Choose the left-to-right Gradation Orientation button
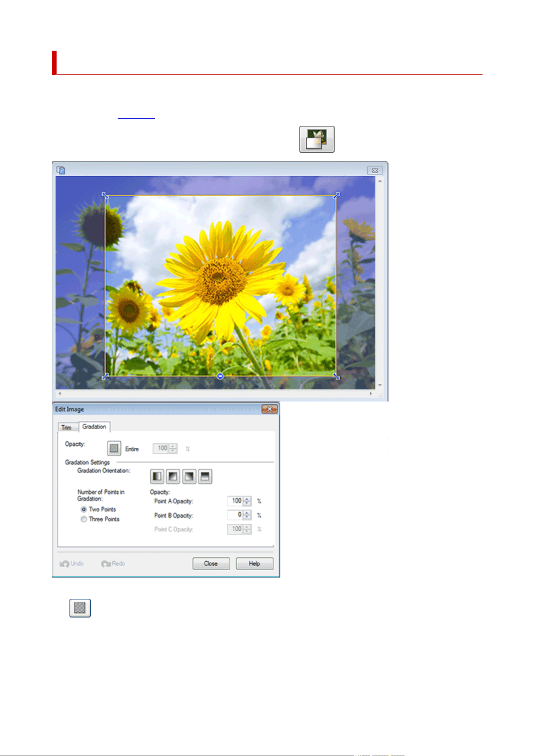 coord(157,477)
